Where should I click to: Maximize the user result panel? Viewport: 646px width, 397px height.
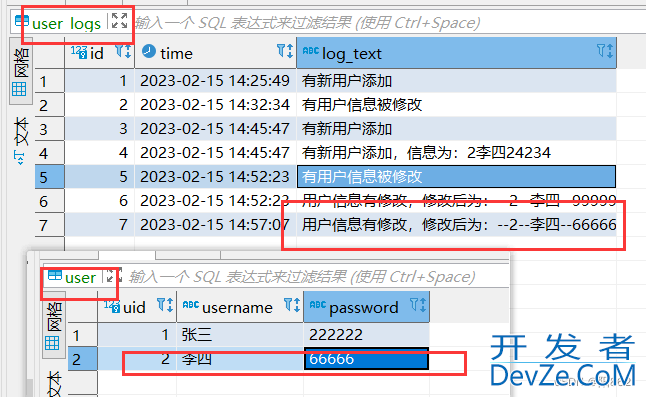(x=114, y=276)
